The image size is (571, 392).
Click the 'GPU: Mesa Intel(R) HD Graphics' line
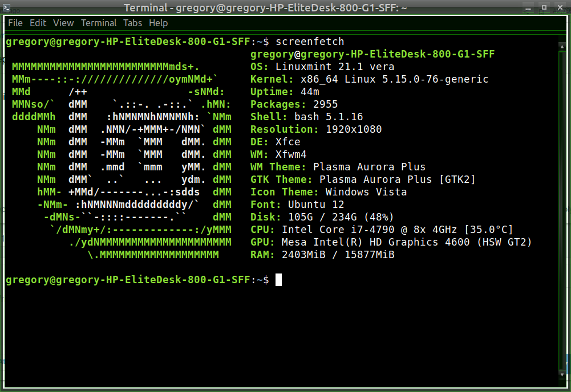pyautogui.click(x=391, y=242)
